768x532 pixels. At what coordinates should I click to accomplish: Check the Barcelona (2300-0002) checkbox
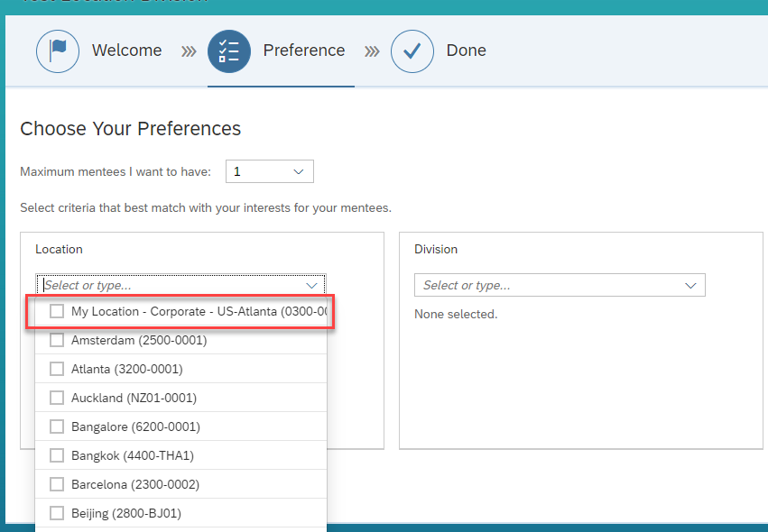click(57, 484)
